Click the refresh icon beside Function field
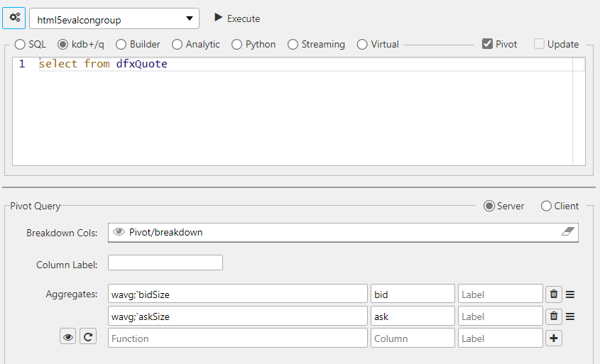Viewport: 600px width, 364px height. click(88, 338)
